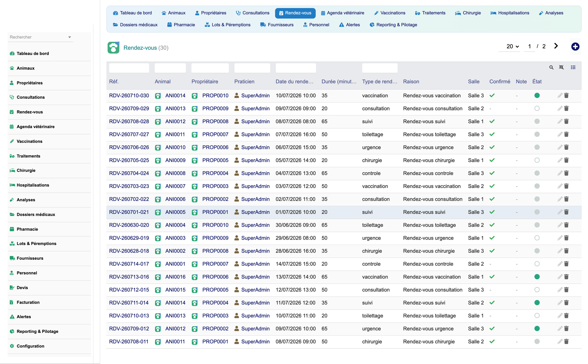The image size is (588, 364).
Task: Edit row RDV-260708-028 with pencil icon
Action: click(x=560, y=121)
